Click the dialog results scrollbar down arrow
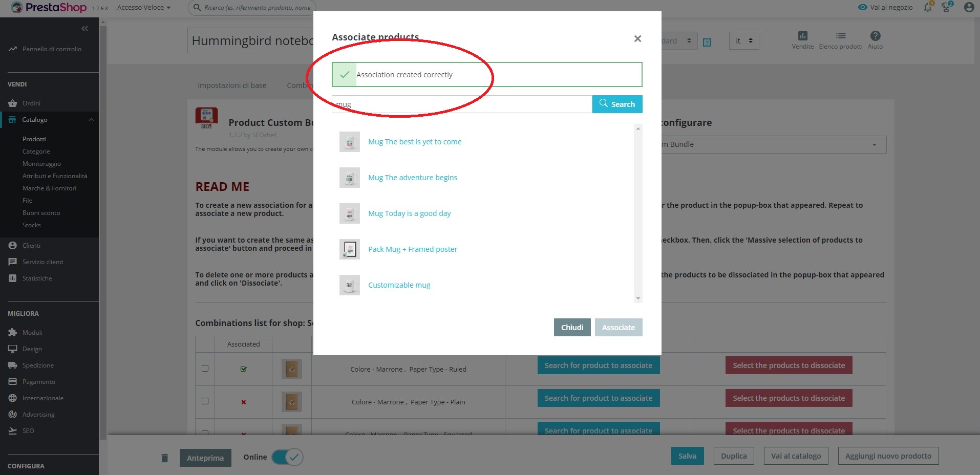The height and width of the screenshot is (475, 980). click(x=638, y=298)
